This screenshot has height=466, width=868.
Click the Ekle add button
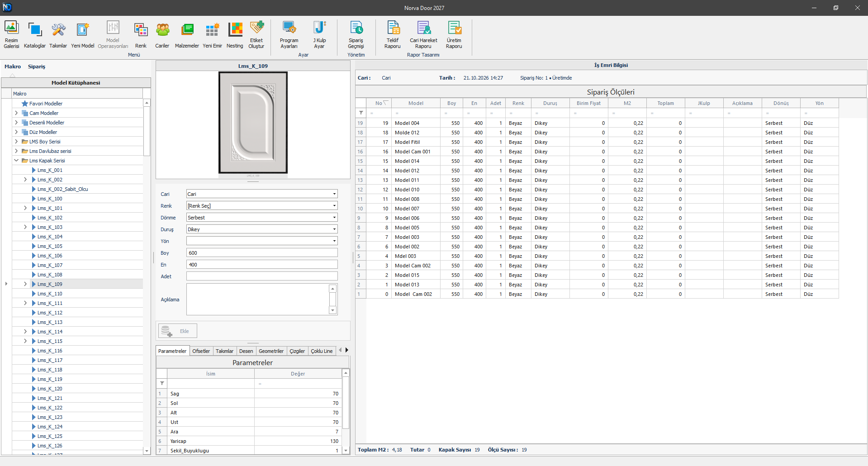[x=177, y=331]
